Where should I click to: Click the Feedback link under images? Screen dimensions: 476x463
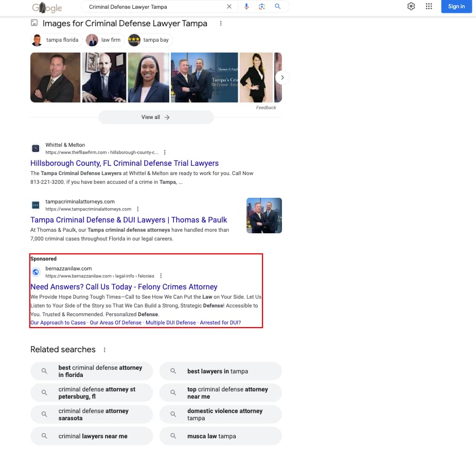tap(266, 108)
